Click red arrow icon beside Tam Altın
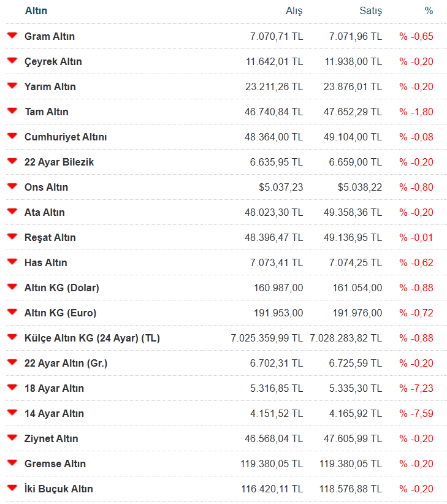Image resolution: width=447 pixels, height=504 pixels. [12, 111]
